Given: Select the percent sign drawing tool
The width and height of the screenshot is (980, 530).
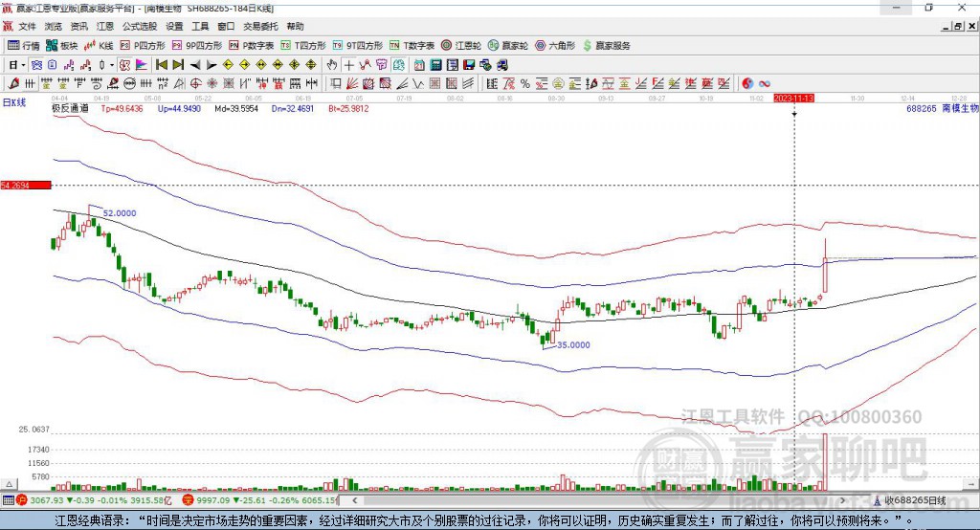Looking at the screenshot, I should 525,84.
